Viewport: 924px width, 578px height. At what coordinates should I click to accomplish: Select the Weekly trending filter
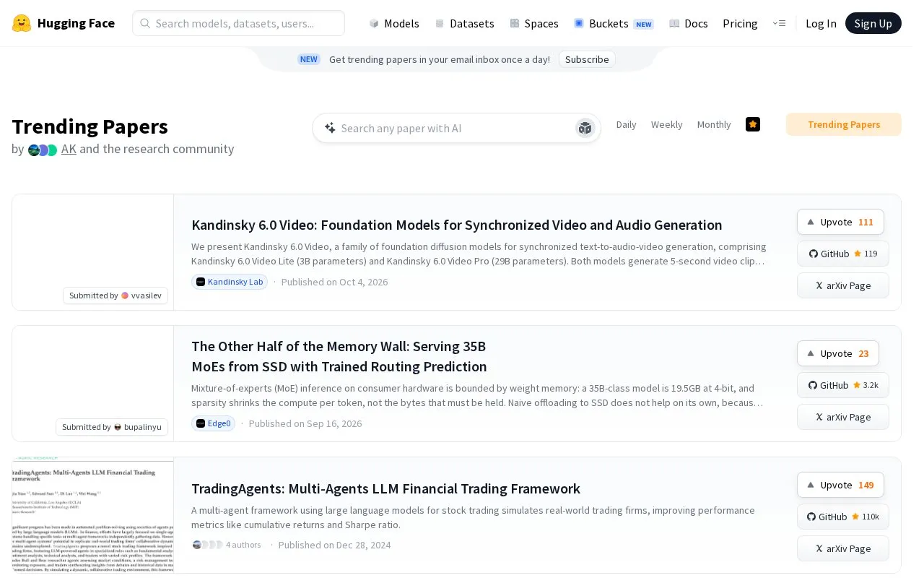pos(666,124)
